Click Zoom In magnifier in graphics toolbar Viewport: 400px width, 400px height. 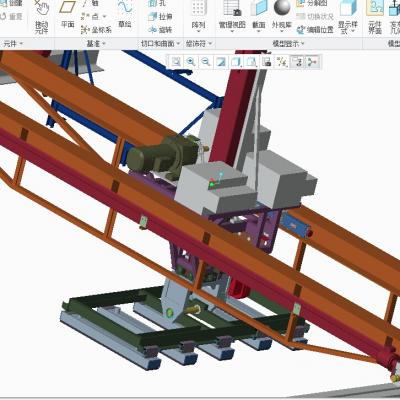click(x=191, y=62)
